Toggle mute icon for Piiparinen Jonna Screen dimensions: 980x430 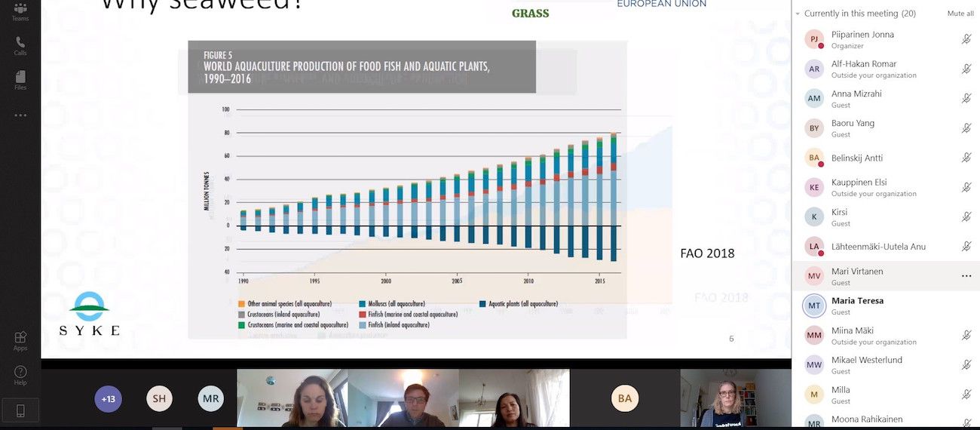(x=966, y=39)
